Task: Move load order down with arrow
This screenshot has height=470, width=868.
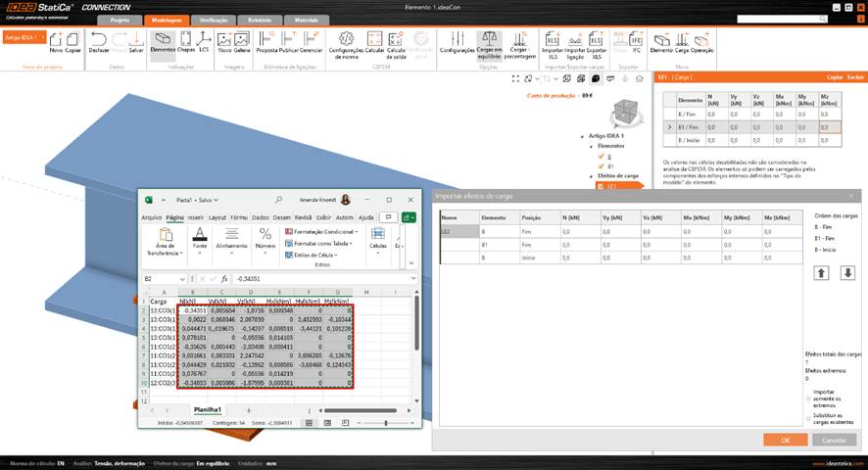Action: click(x=847, y=272)
